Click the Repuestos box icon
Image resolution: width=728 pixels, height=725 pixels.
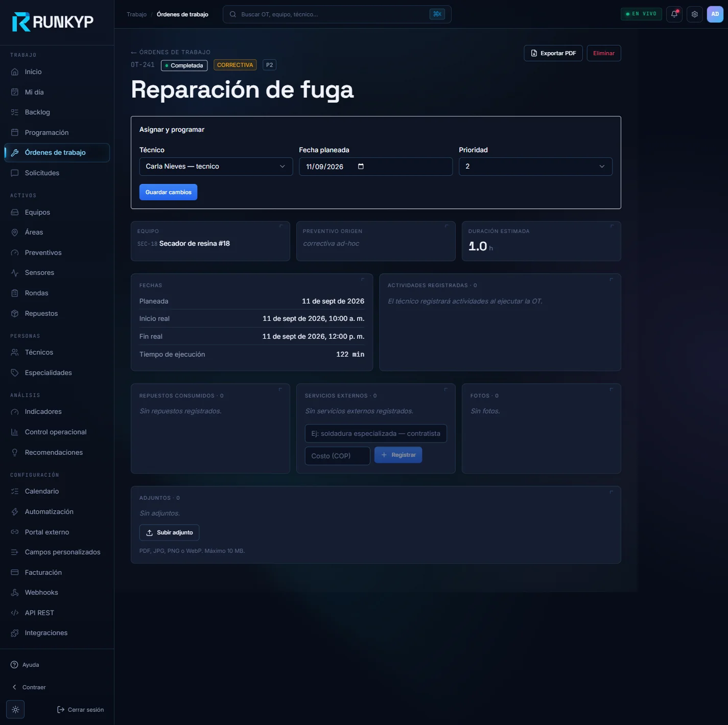coord(15,313)
